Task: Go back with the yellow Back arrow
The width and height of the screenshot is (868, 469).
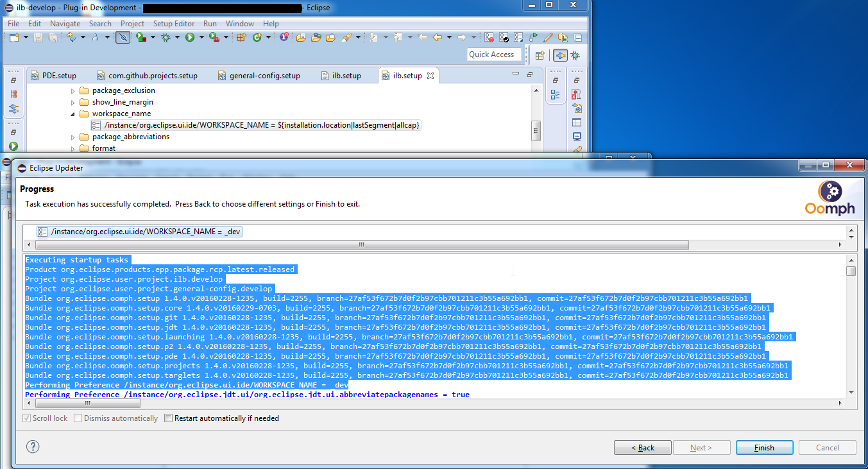Action: tap(438, 37)
